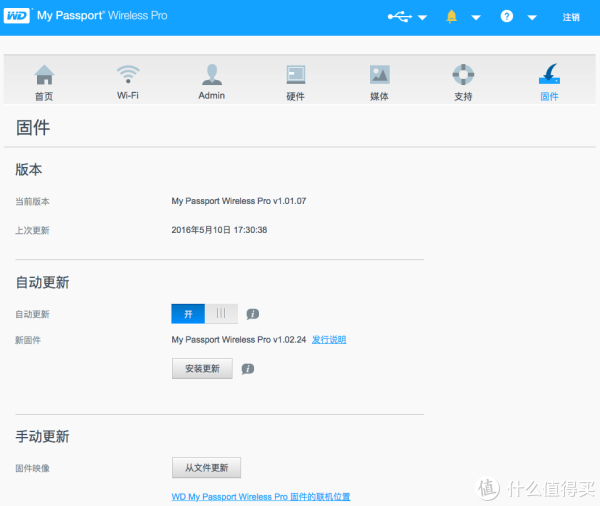Open the Wi-Fi tab
Screen dimensions: 600x506
128,82
